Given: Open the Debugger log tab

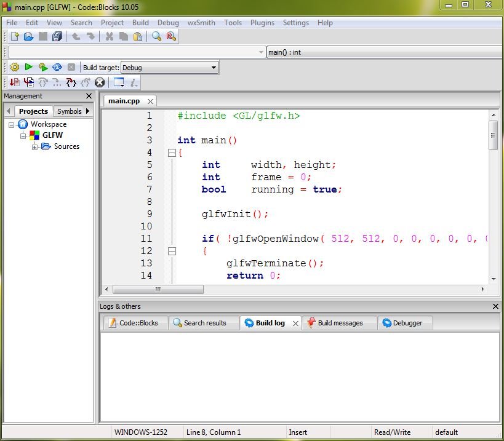Looking at the screenshot, I should tap(406, 323).
